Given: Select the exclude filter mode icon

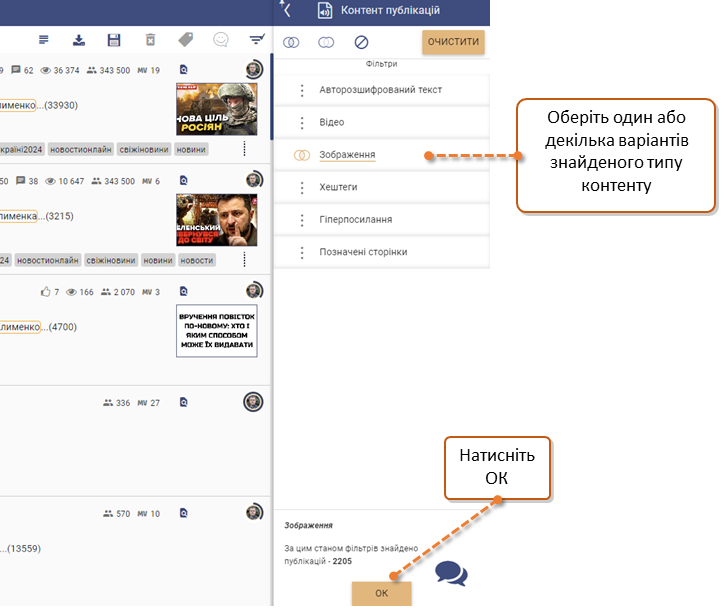Looking at the screenshot, I should (361, 43).
